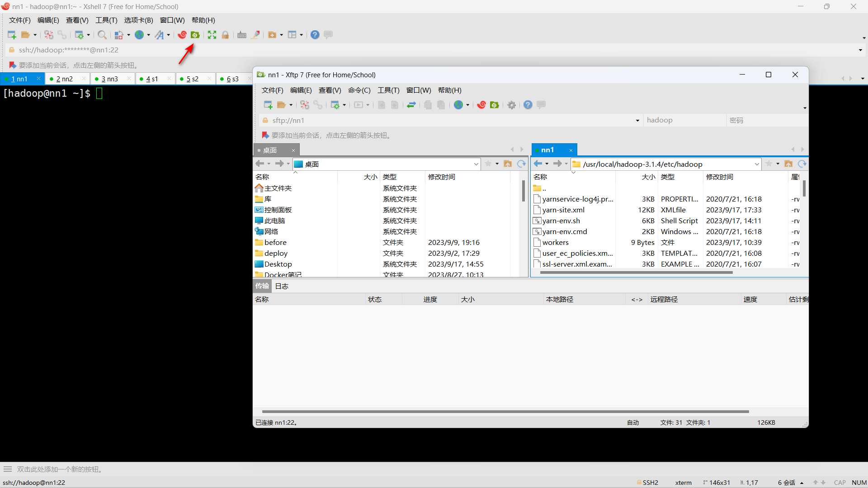Refresh the remote nn1 folder listing
Viewport: 868px width, 488px height.
pos(802,164)
